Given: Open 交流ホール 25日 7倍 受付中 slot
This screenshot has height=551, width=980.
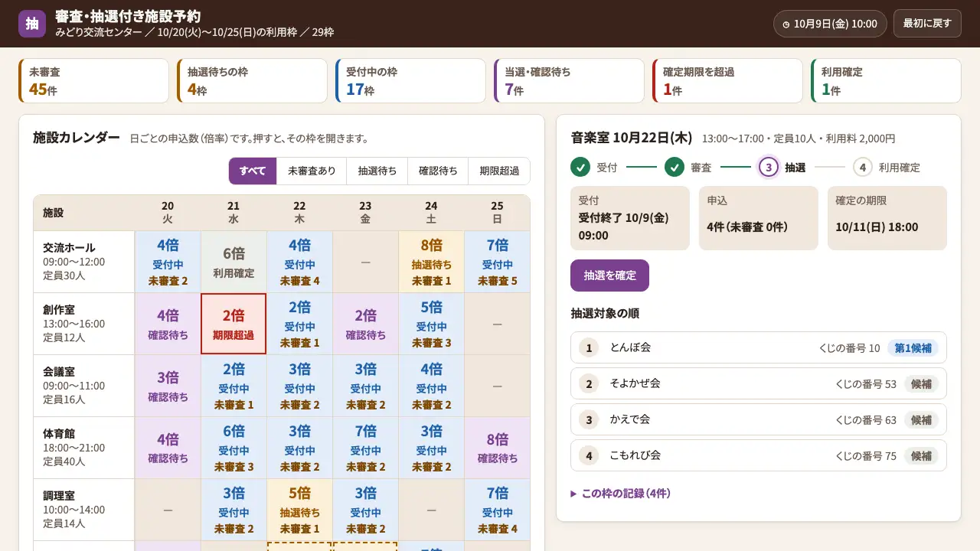Looking at the screenshot, I should (x=497, y=262).
